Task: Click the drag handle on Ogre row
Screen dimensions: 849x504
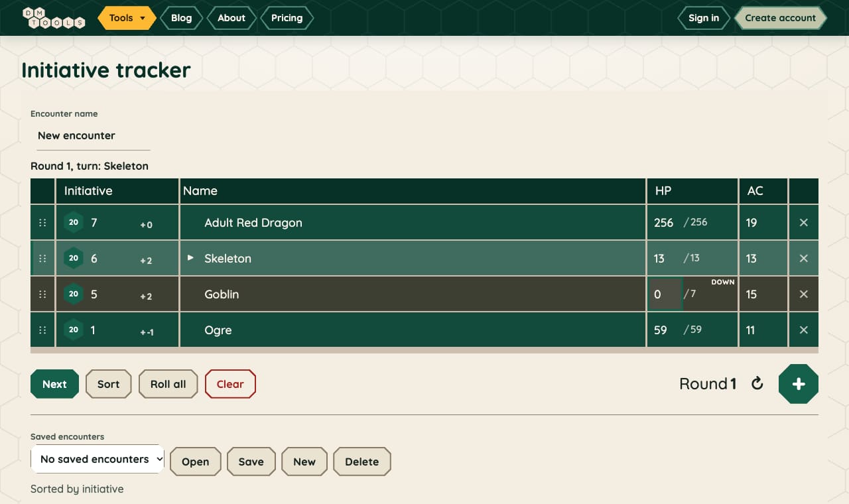Action: click(x=42, y=330)
